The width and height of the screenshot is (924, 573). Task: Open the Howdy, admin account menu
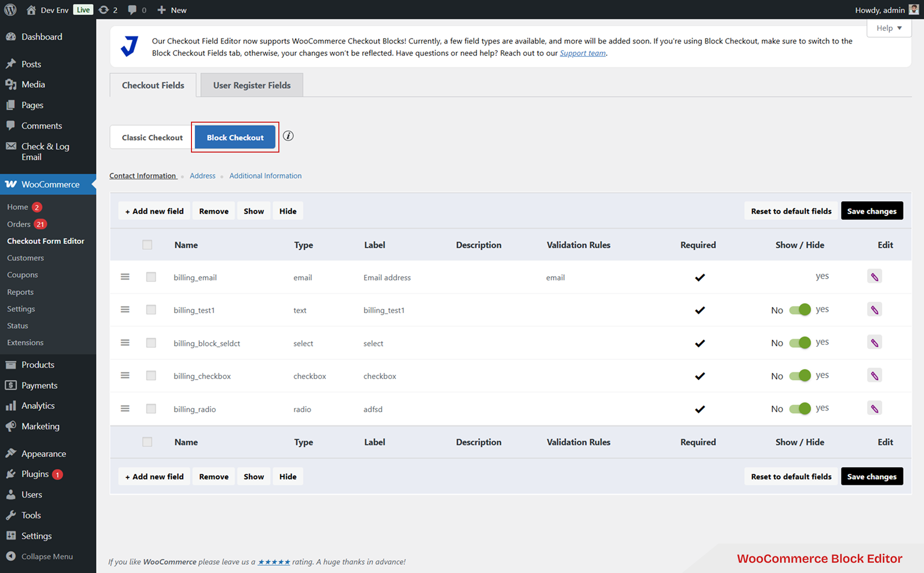point(880,9)
